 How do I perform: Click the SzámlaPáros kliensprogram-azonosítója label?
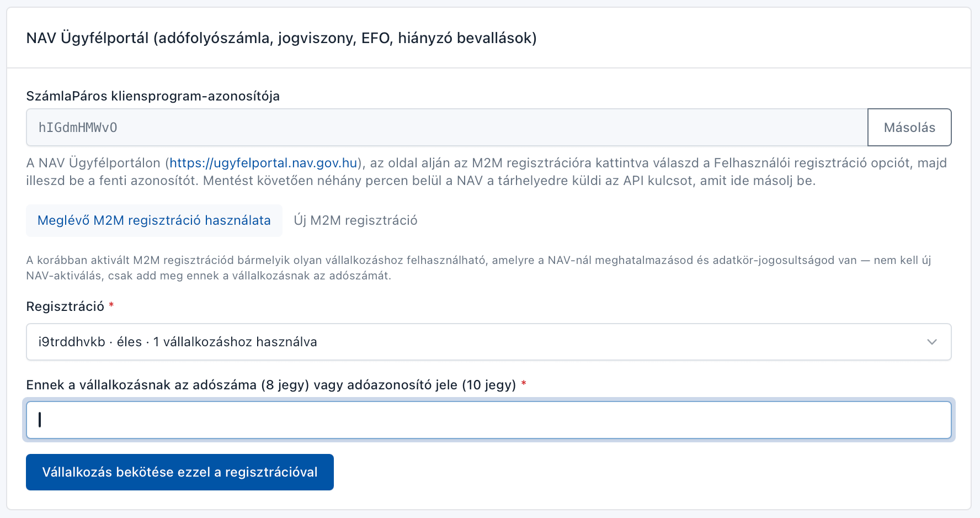pos(153,96)
